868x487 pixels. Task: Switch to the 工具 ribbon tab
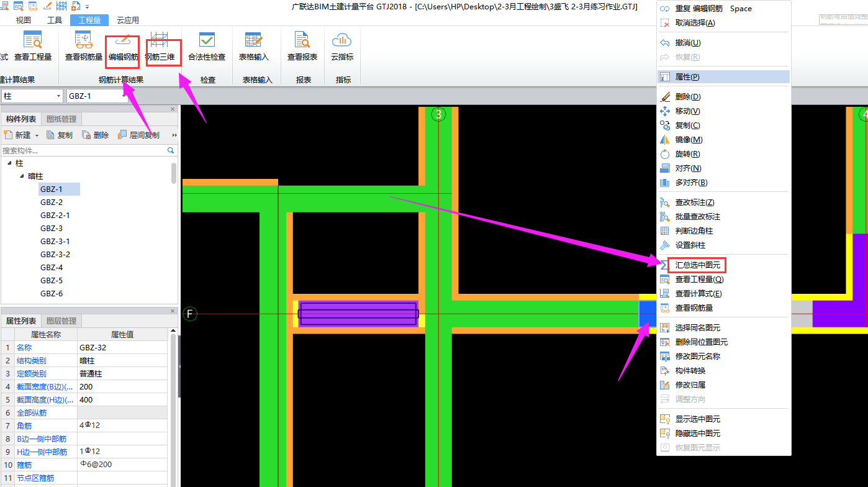(55, 20)
